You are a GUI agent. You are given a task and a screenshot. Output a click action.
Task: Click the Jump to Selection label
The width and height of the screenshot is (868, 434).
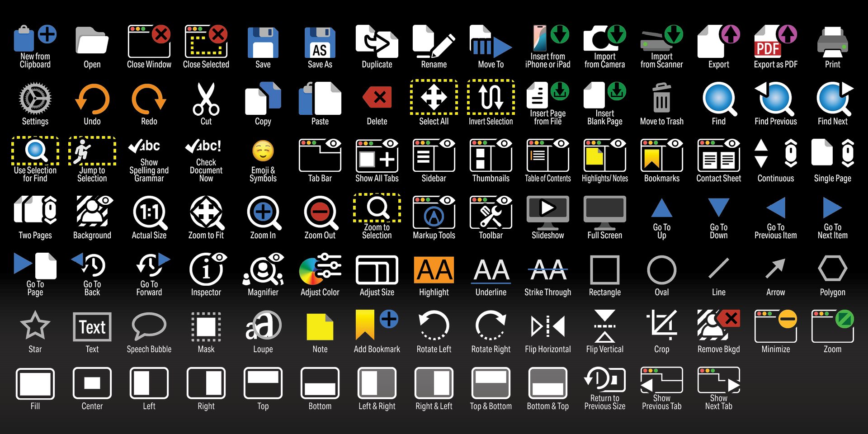[92, 175]
